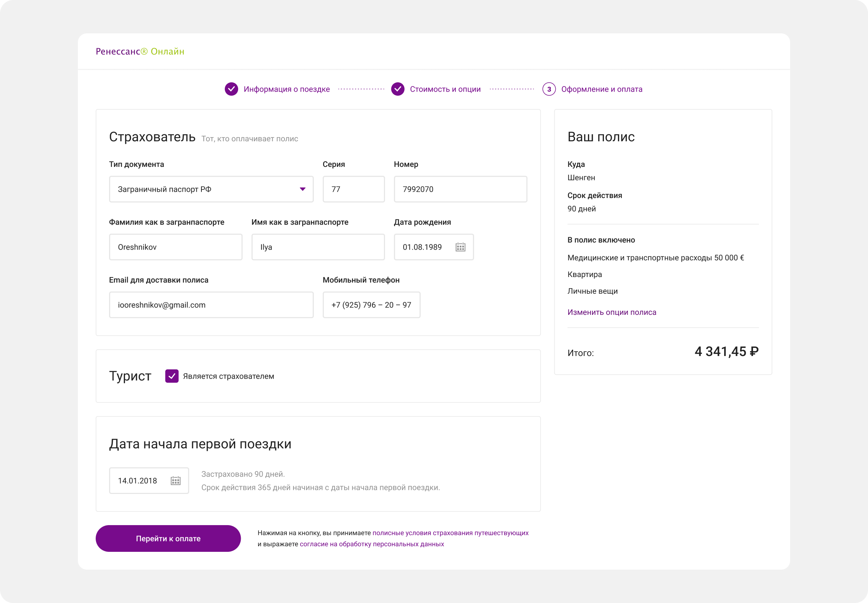Image resolution: width=868 pixels, height=603 pixels.
Task: Click the Застраховано 90 дней note
Action: [x=243, y=474]
